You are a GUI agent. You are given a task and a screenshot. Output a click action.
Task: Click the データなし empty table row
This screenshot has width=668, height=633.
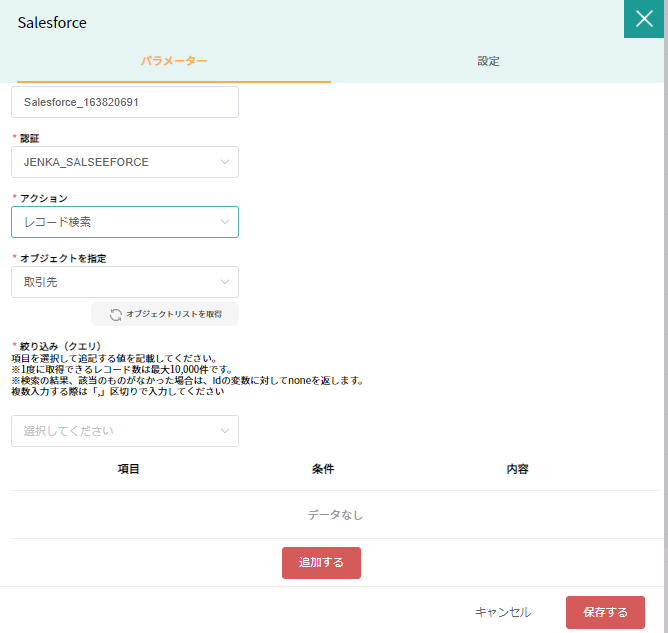coord(335,515)
